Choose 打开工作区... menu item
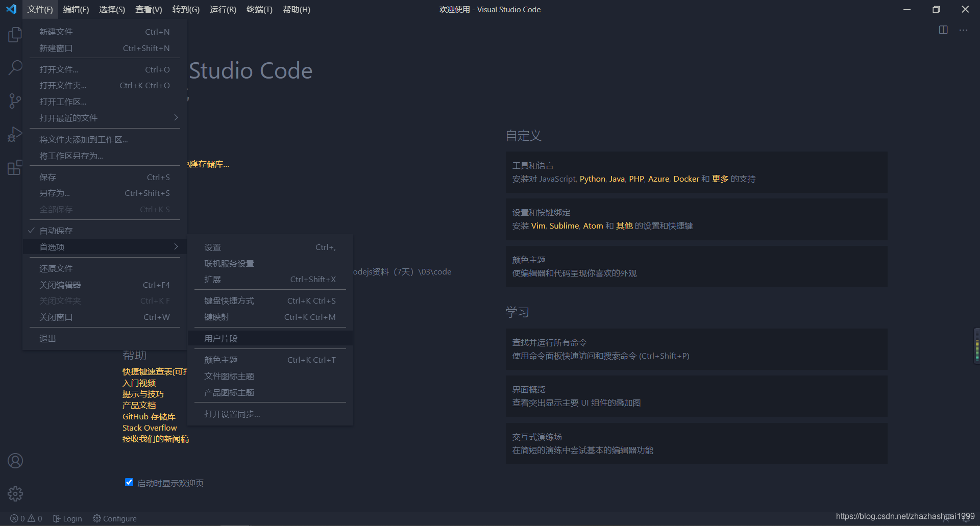 point(105,102)
